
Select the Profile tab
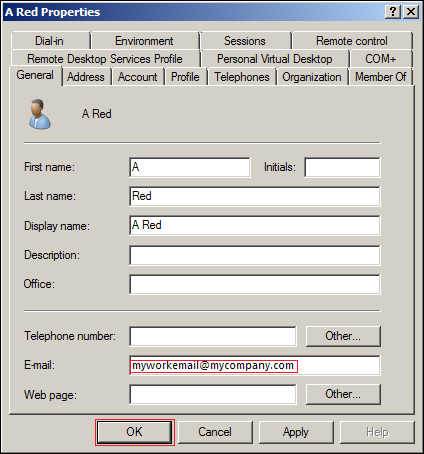point(185,77)
